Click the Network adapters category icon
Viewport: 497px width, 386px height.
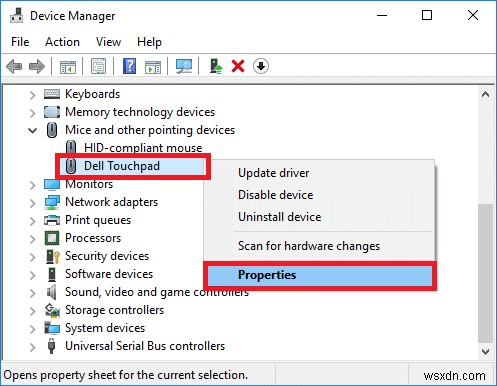[52, 202]
